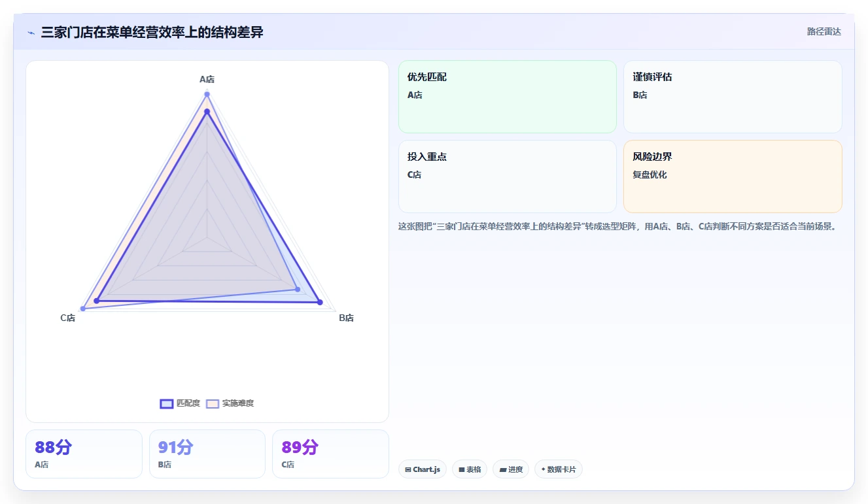Open the 谨慎评估 card
The height and width of the screenshot is (504, 868).
(733, 97)
